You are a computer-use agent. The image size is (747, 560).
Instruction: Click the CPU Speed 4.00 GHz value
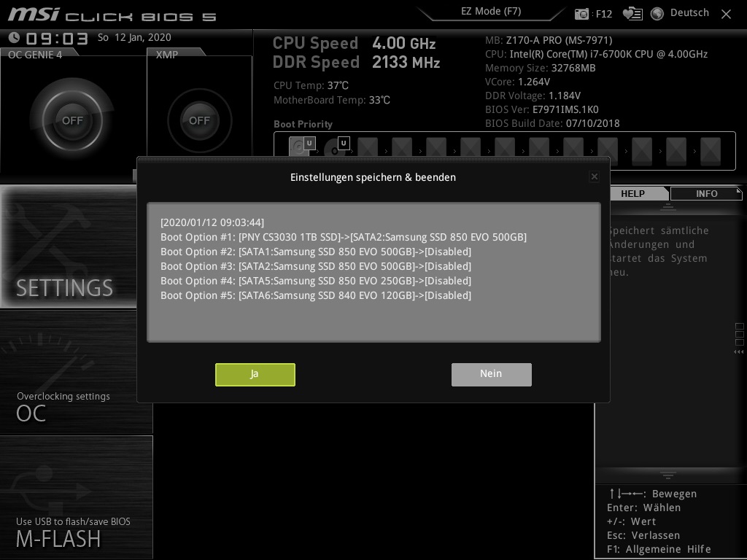pyautogui.click(x=404, y=43)
